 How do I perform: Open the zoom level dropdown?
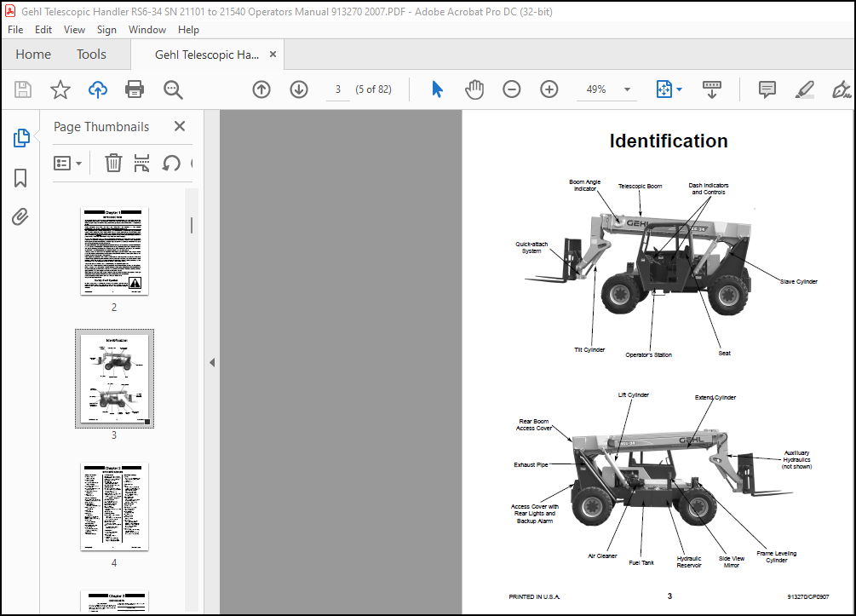coord(627,89)
